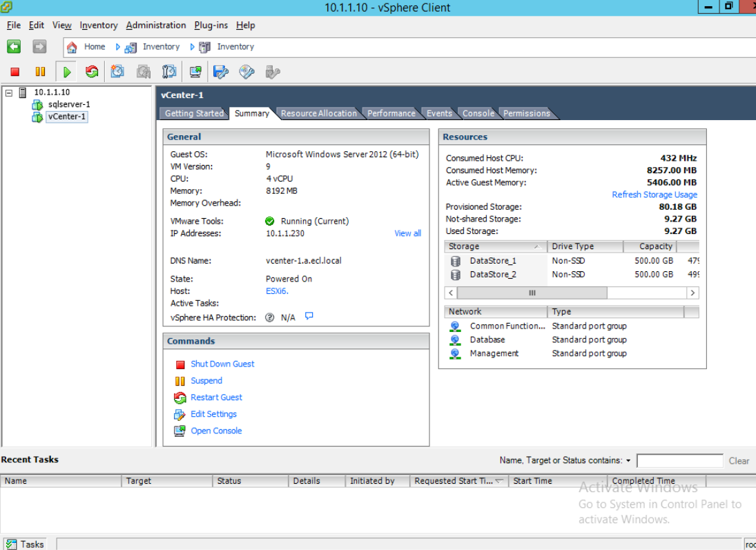Collapse the 10.1.1.10 host tree node
The height and width of the screenshot is (550, 756).
pos(9,92)
